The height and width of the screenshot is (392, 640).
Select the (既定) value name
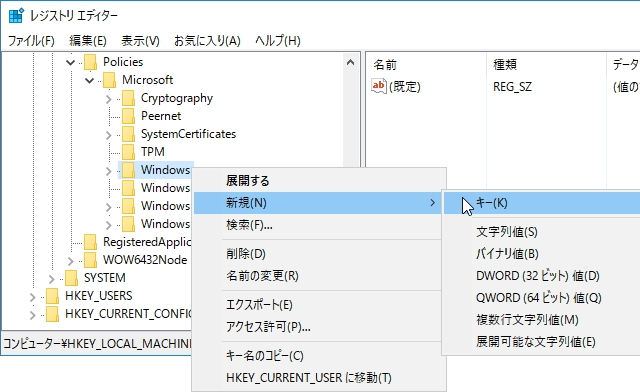(x=404, y=87)
